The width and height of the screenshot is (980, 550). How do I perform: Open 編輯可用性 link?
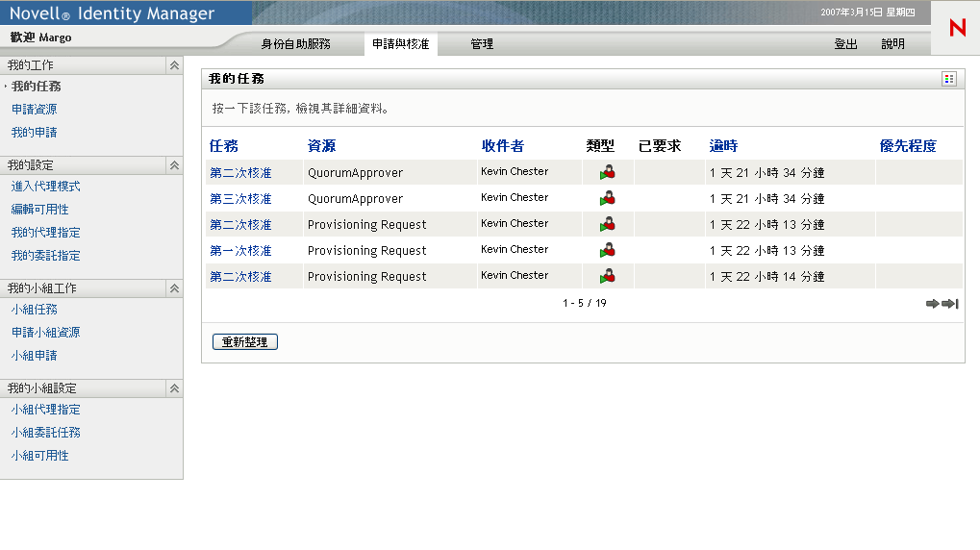point(40,210)
